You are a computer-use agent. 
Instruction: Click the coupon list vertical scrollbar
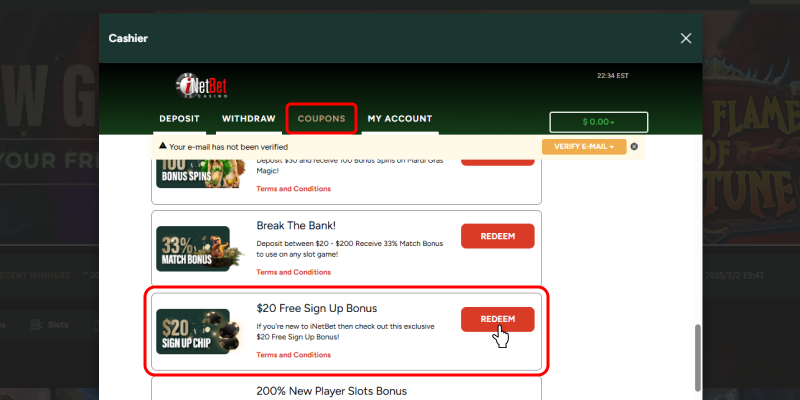coord(697,357)
